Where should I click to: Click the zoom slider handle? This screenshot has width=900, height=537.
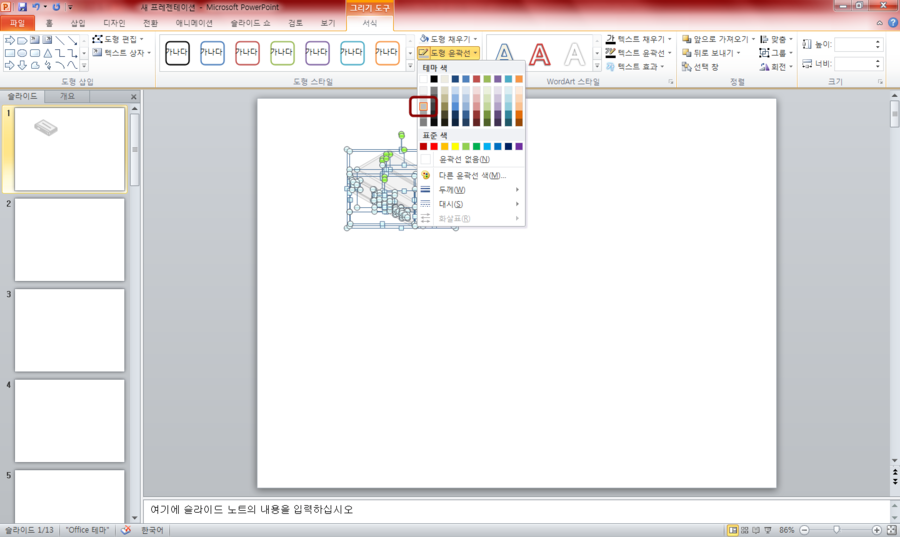click(836, 530)
